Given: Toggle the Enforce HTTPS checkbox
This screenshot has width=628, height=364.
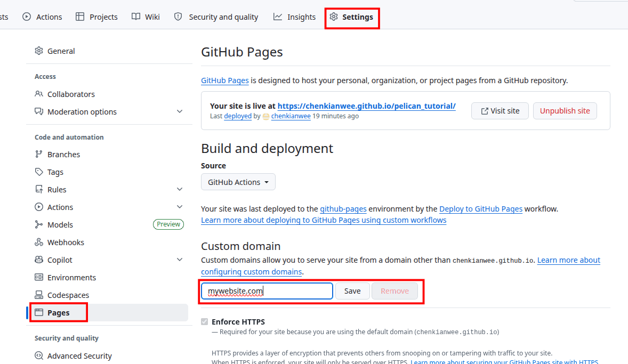Looking at the screenshot, I should [x=205, y=321].
